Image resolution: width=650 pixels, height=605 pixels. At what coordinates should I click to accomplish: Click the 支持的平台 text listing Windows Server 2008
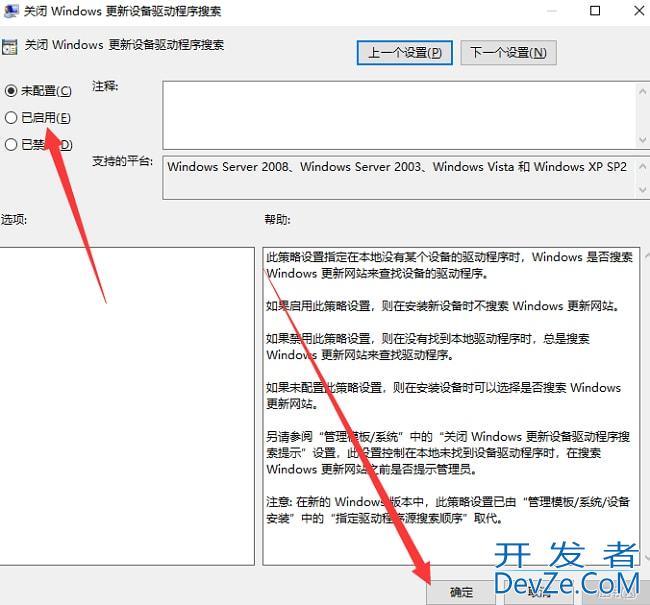(397, 167)
